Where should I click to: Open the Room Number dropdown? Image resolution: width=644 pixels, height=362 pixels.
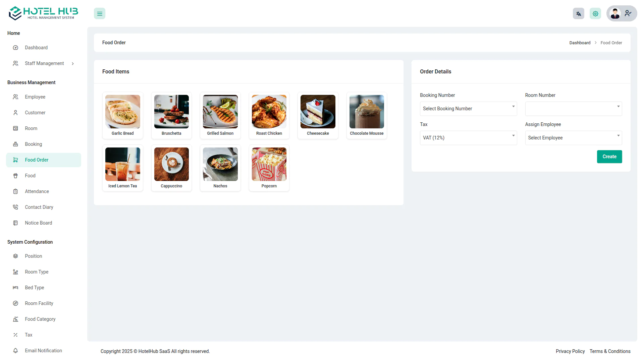click(574, 109)
